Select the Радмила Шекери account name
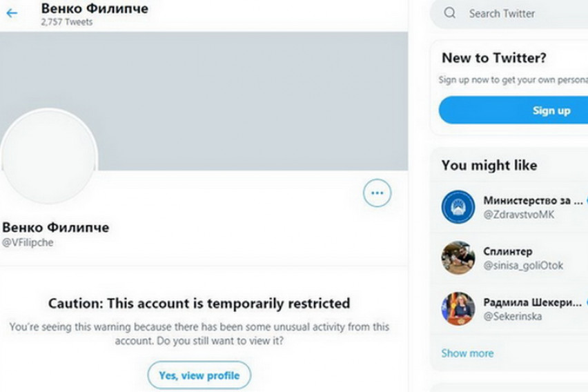Image resolution: width=588 pixels, height=392 pixels. [x=533, y=302]
